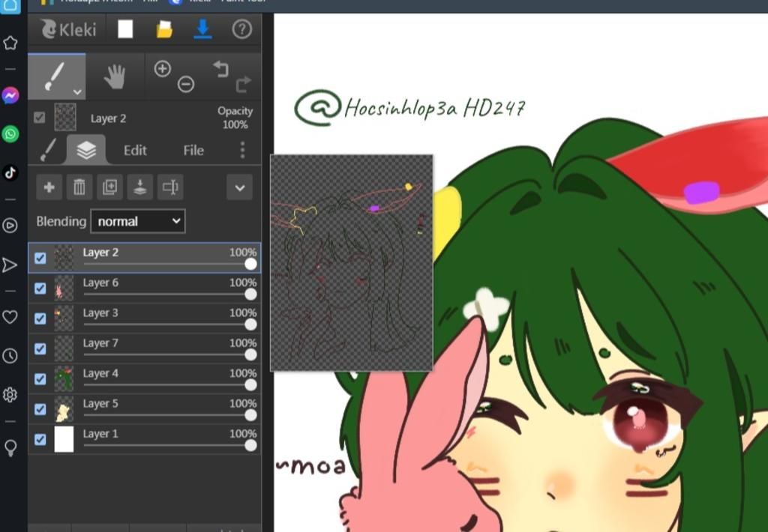Select the Layer 7 row
Screen dimensions: 768x532
point(145,348)
